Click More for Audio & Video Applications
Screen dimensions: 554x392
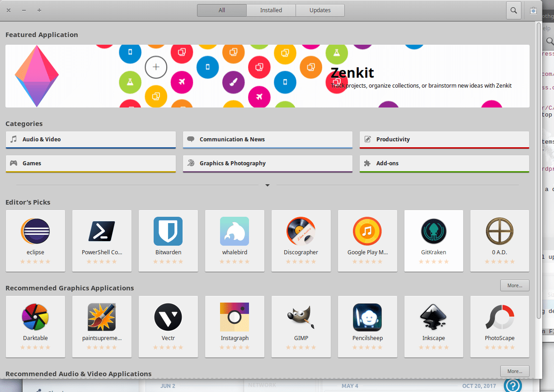(515, 371)
